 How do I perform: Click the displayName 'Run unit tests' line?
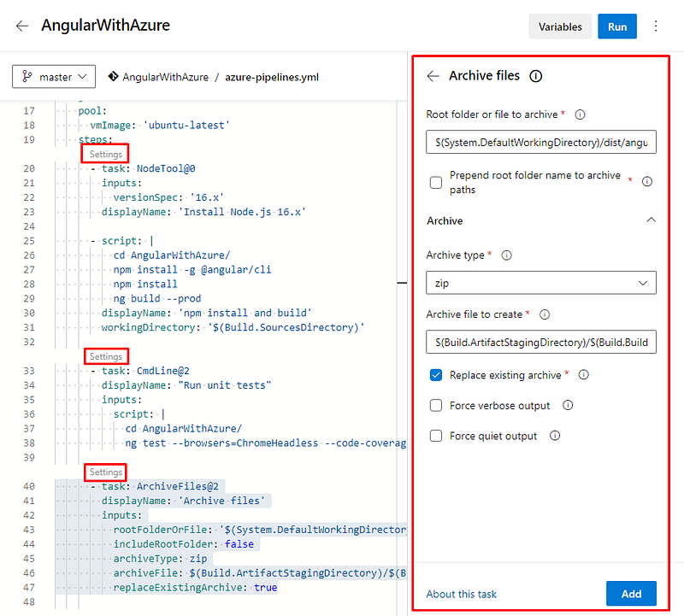coord(186,385)
